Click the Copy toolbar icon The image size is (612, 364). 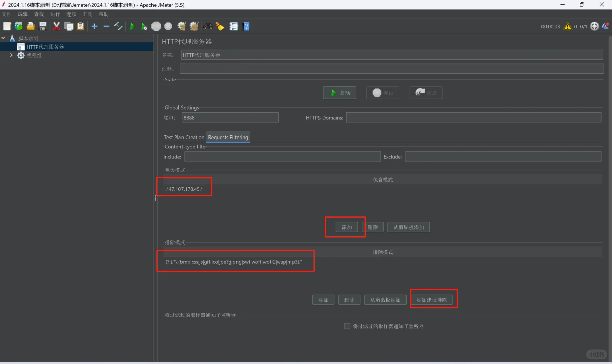[69, 26]
